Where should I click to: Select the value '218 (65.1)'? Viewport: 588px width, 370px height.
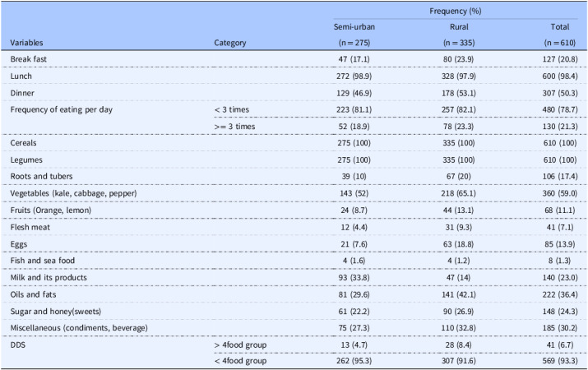coord(459,193)
